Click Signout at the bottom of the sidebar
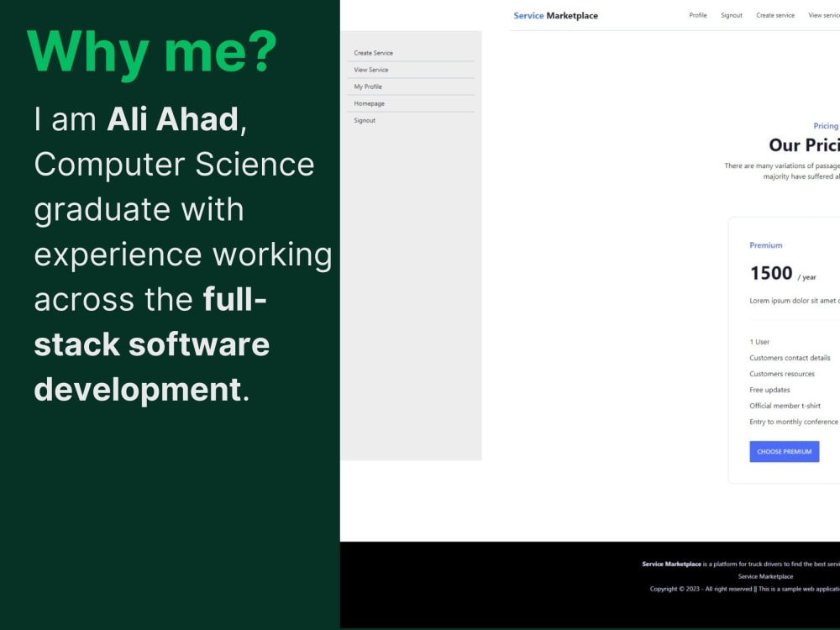Viewport: 840px width, 630px height. (364, 120)
